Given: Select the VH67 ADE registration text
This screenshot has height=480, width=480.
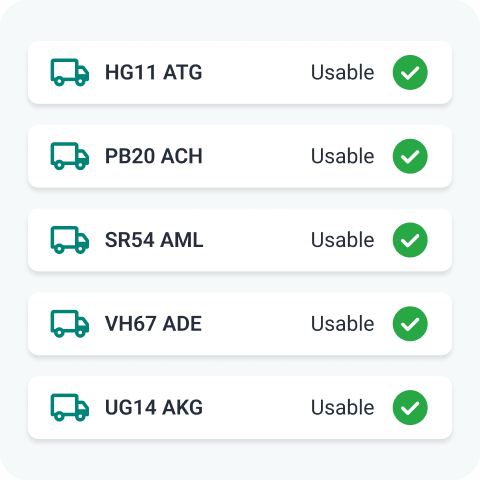Looking at the screenshot, I should point(153,324).
